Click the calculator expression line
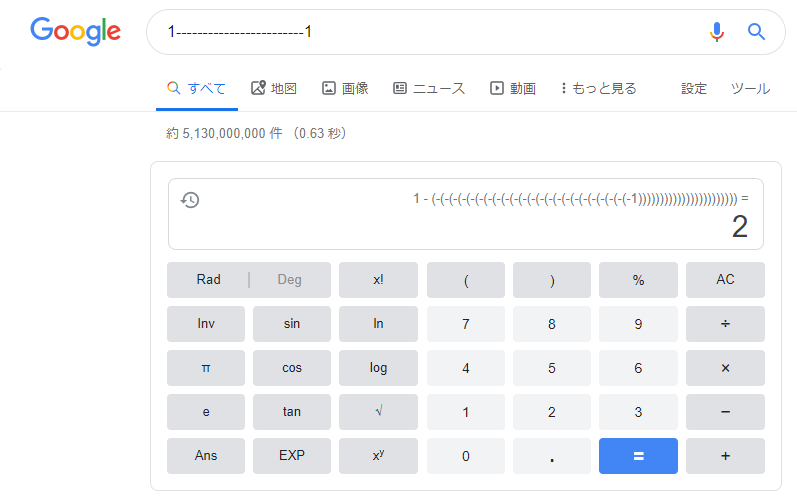The image size is (797, 496). (580, 199)
